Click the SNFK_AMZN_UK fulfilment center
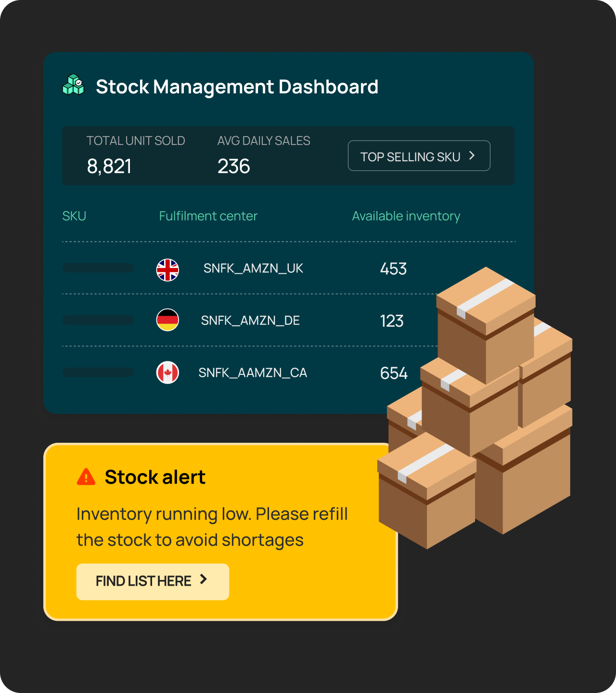 (253, 269)
